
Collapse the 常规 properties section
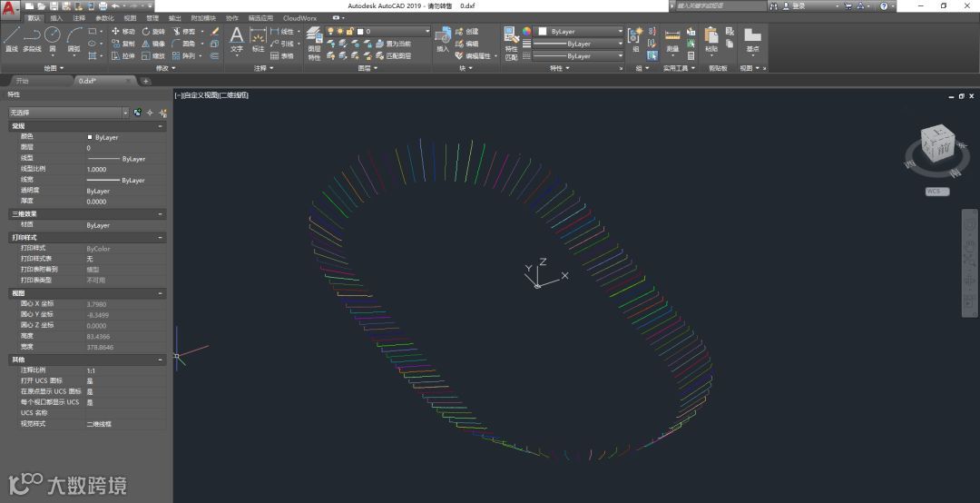[161, 126]
